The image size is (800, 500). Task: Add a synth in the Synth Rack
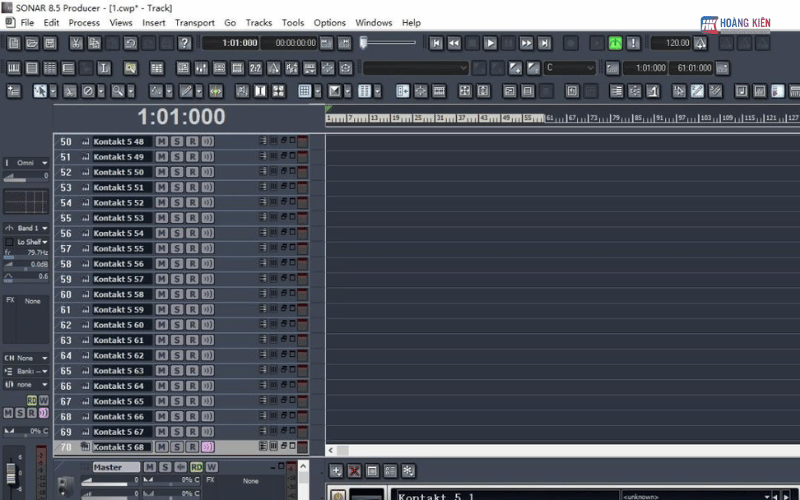pos(336,471)
